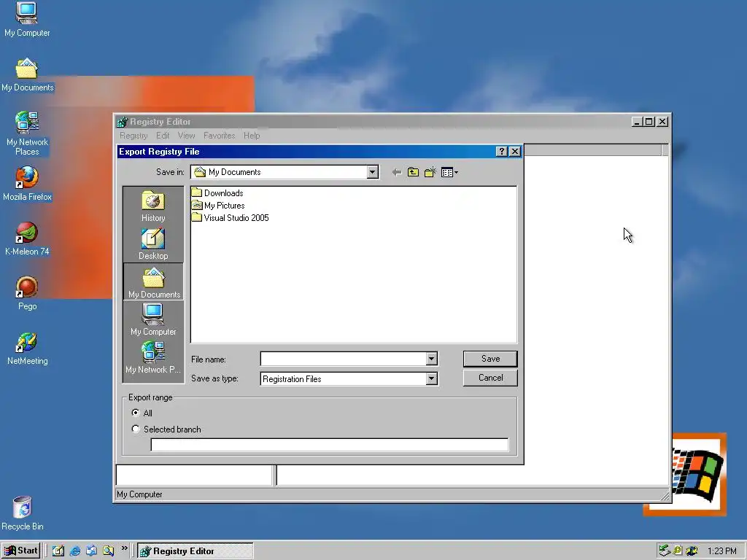This screenshot has height=560, width=747.
Task: Expand the quick launch overflow chevron
Action: click(124, 548)
